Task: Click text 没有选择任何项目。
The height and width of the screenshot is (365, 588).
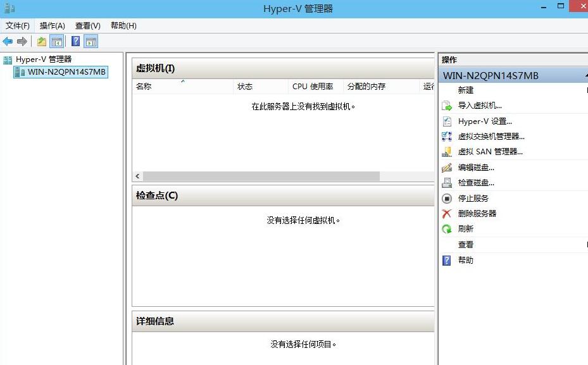Action: [303, 344]
